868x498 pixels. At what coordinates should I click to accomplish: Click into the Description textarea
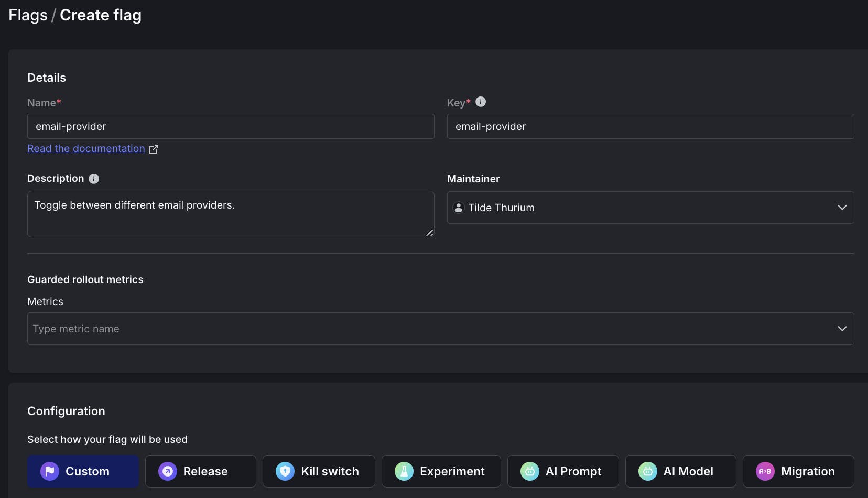(231, 214)
